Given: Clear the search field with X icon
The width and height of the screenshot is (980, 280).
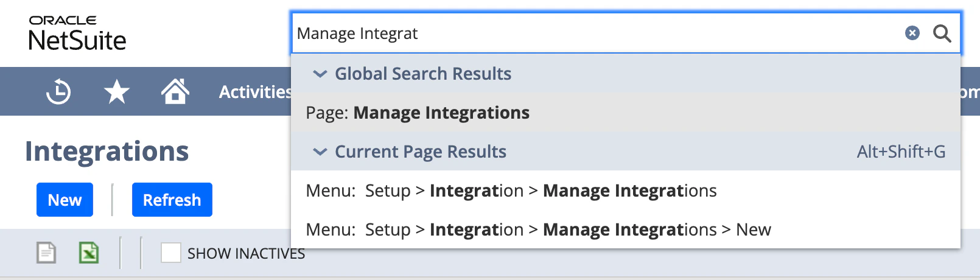Looking at the screenshot, I should [912, 33].
